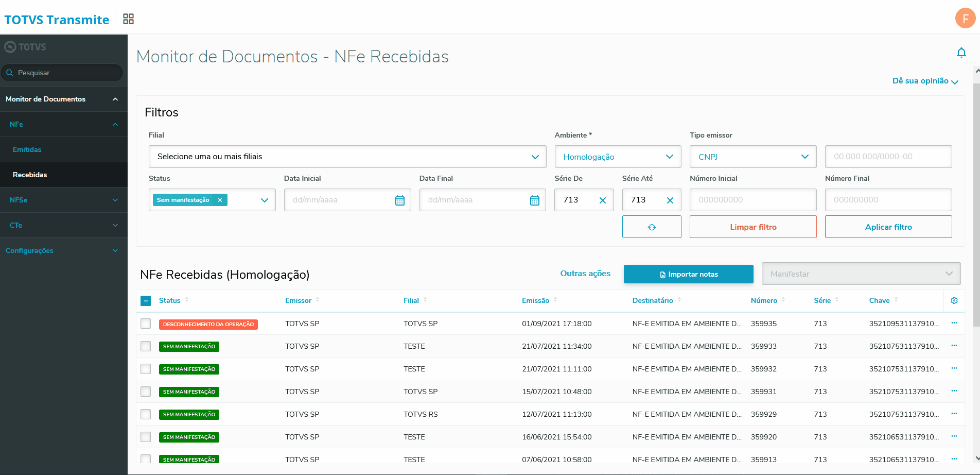Open the Filial selection dropdown
Image resolution: width=980 pixels, height=475 pixels.
click(347, 157)
